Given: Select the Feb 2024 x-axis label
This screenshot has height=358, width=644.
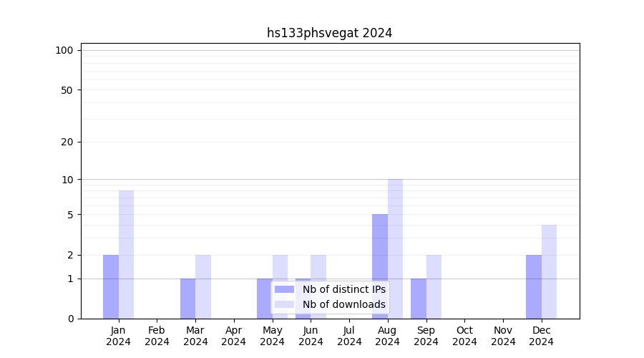Looking at the screenshot, I should (x=157, y=336).
